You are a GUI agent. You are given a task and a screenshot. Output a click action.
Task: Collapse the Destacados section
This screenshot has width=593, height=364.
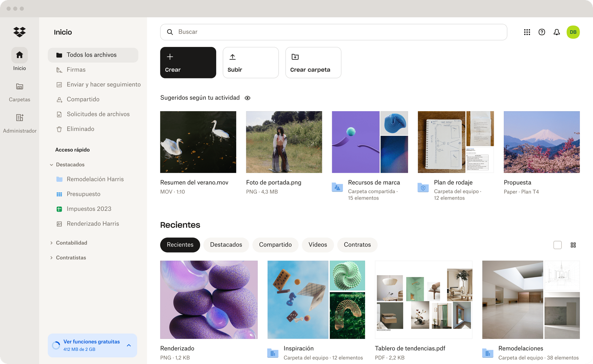51,165
